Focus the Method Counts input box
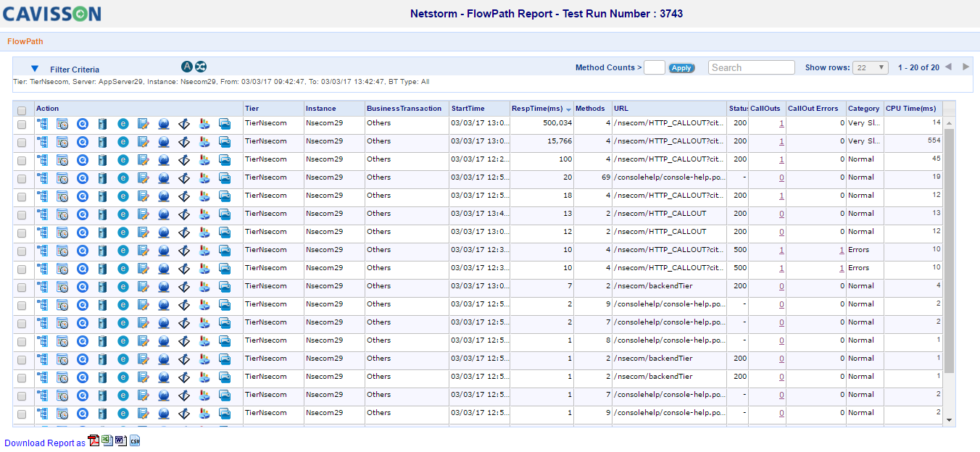The height and width of the screenshot is (452, 980). click(655, 67)
